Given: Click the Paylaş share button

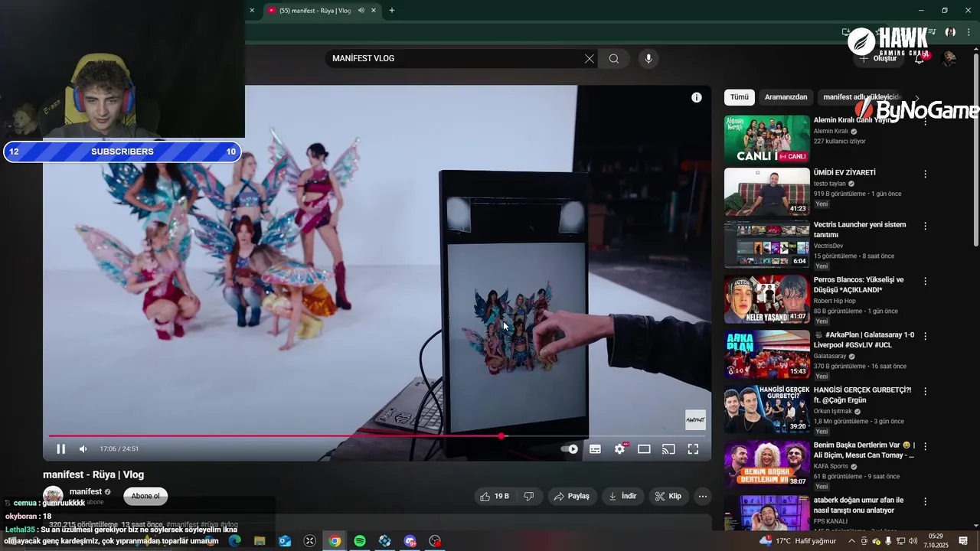Looking at the screenshot, I should (571, 497).
